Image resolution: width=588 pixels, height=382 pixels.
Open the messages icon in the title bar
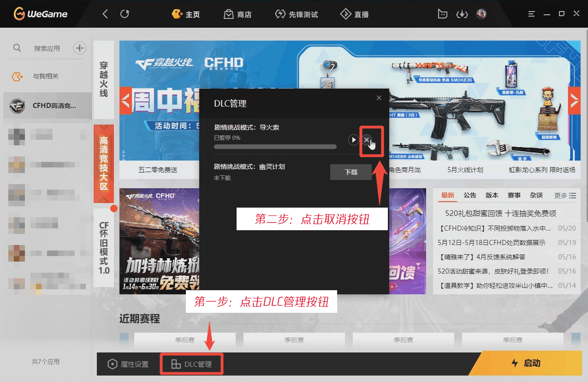[442, 14]
